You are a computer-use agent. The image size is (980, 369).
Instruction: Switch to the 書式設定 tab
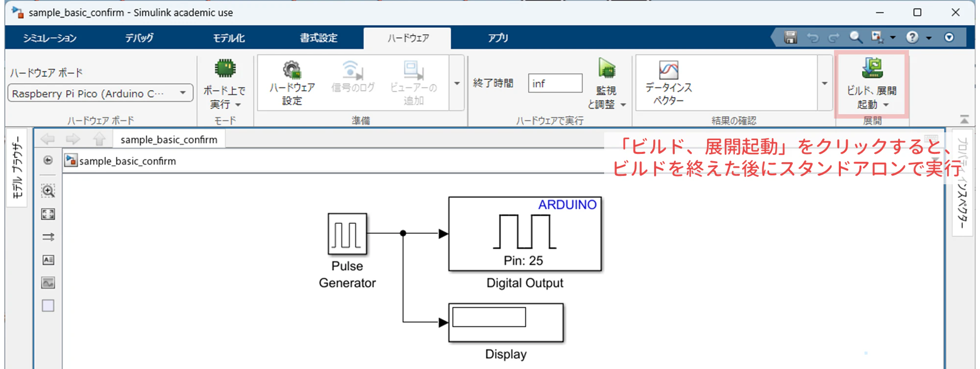(319, 38)
